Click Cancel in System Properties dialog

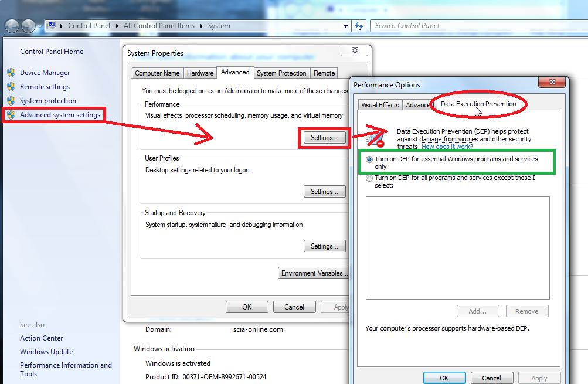294,307
